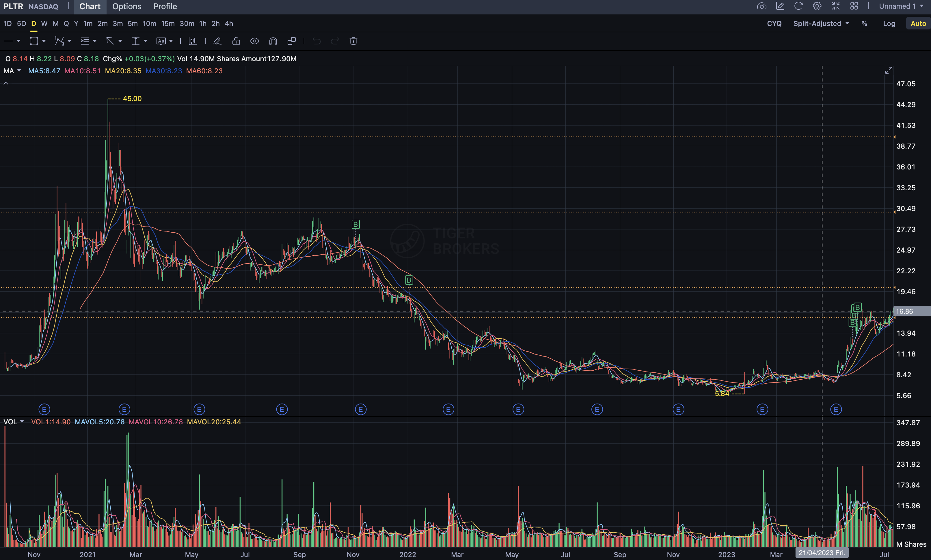931x560 pixels.
Task: Delete drawings with the trash icon
Action: click(x=354, y=41)
